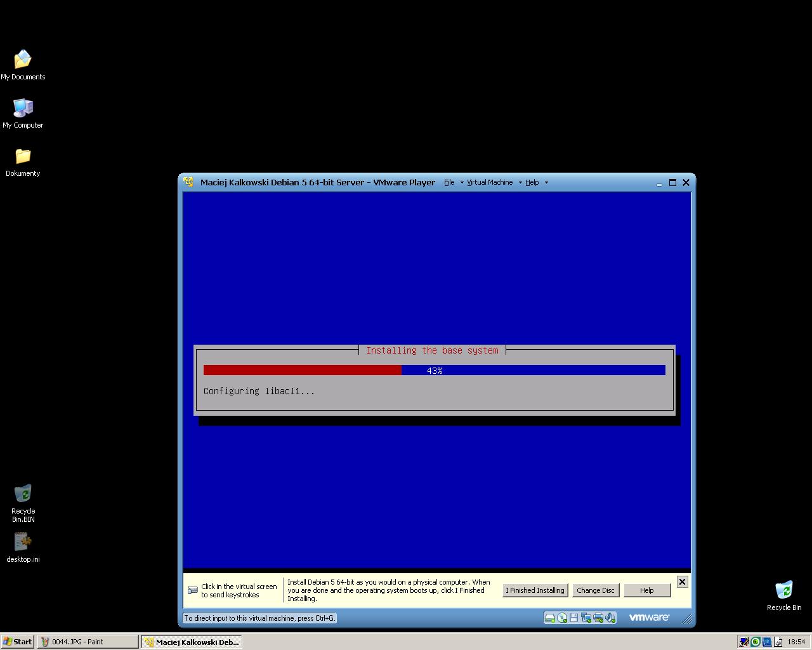The height and width of the screenshot is (650, 812).
Task: Switch to 0044.JPG - Paint taskbar item
Action: pyautogui.click(x=88, y=642)
